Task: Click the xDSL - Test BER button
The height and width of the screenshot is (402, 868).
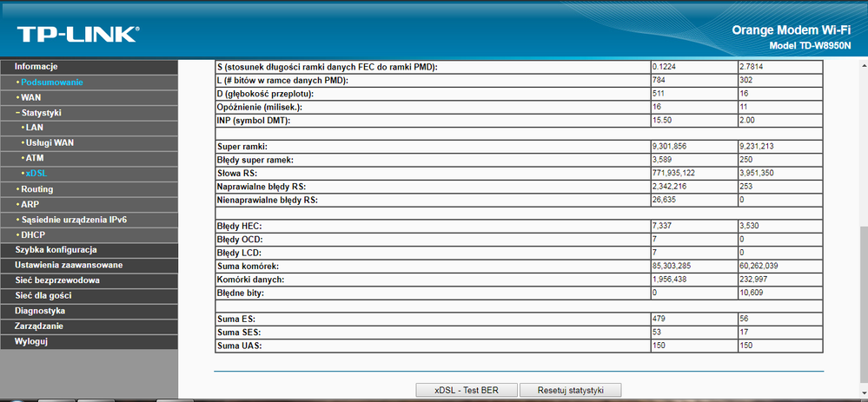Action: pos(466,390)
